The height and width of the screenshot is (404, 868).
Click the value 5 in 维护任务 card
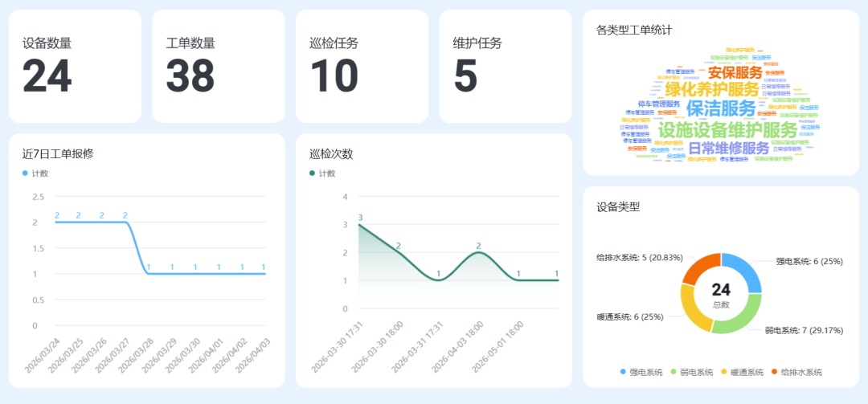coord(465,75)
